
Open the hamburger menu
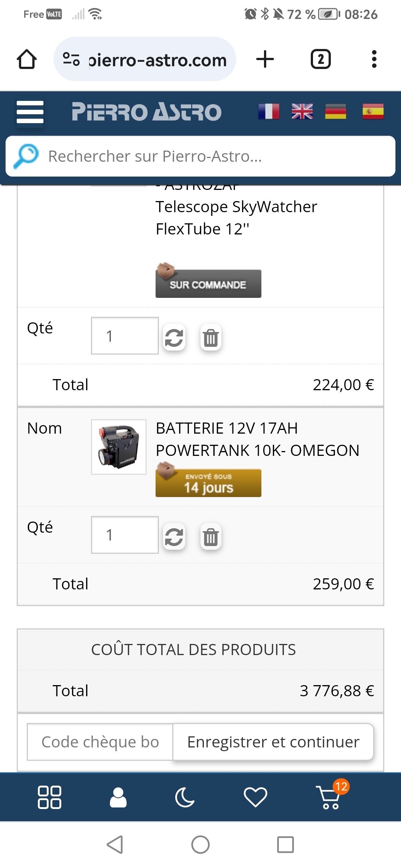(x=30, y=112)
